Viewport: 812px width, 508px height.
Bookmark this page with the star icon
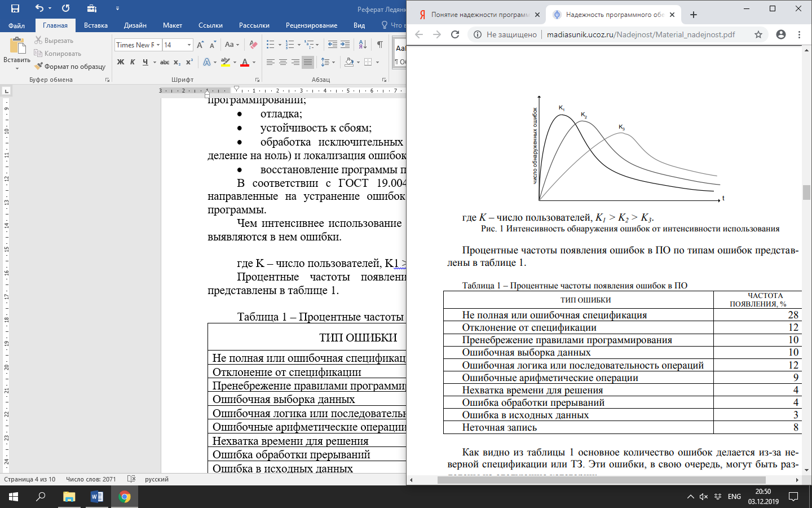758,34
